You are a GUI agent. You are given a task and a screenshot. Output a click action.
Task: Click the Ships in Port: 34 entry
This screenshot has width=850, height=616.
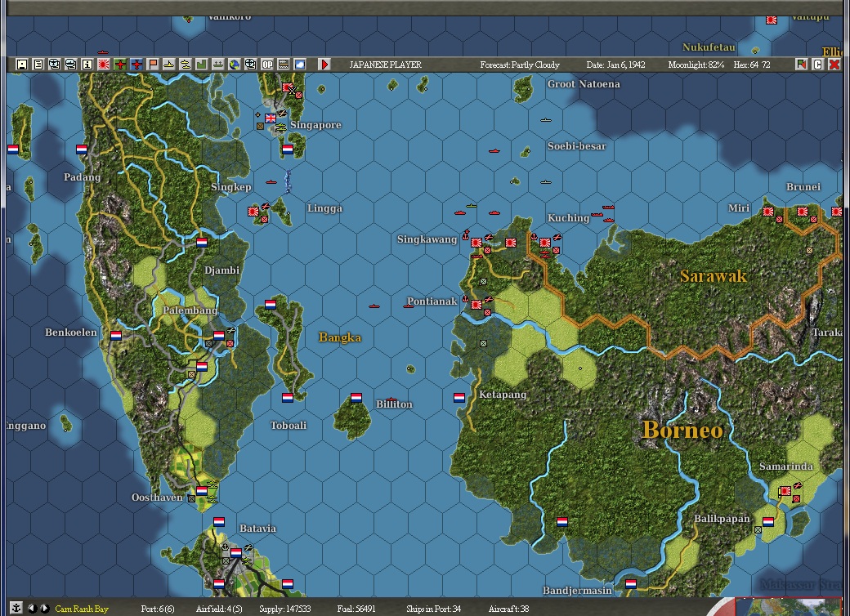click(x=434, y=609)
